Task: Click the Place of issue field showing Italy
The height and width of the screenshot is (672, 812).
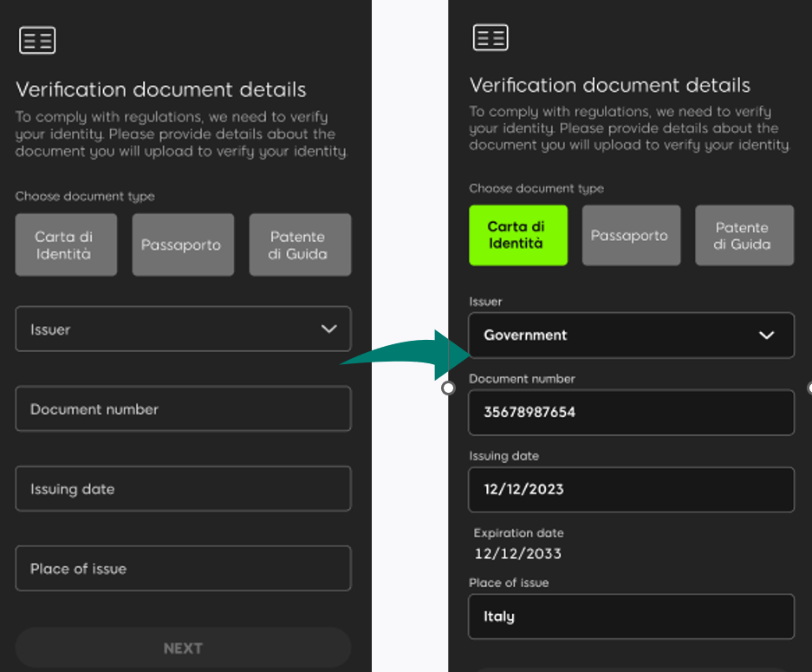Action: pyautogui.click(x=631, y=617)
